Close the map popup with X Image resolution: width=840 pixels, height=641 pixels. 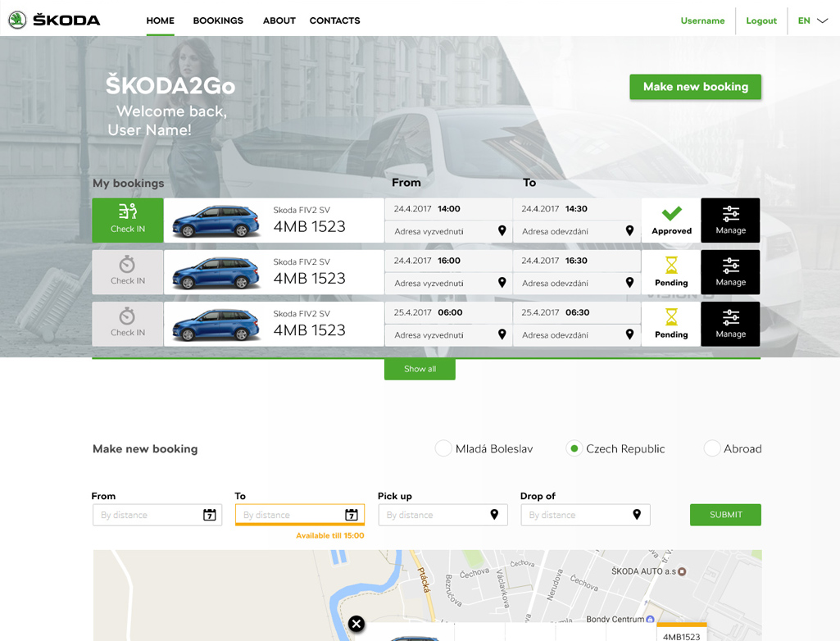pyautogui.click(x=356, y=624)
